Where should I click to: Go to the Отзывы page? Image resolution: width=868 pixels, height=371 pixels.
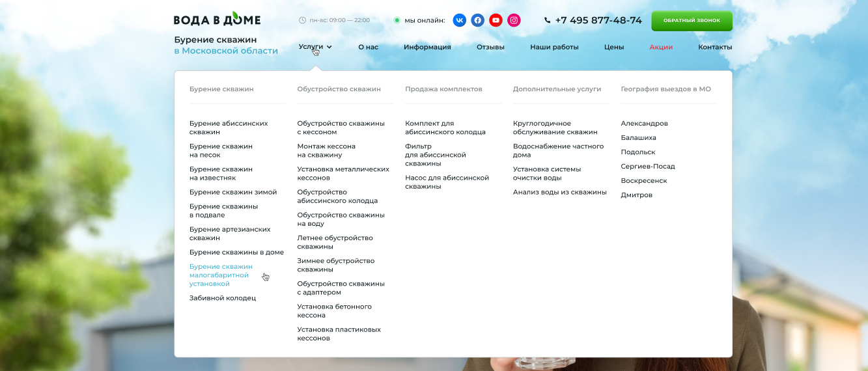(x=490, y=47)
